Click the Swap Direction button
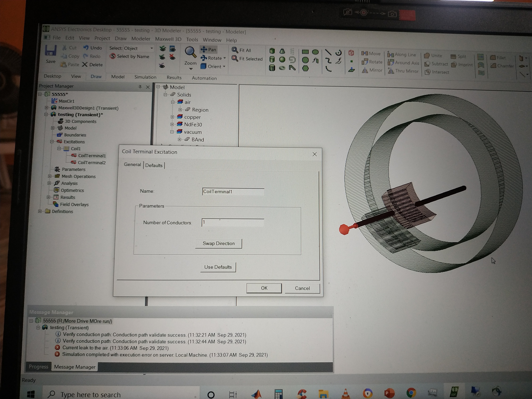 point(218,243)
